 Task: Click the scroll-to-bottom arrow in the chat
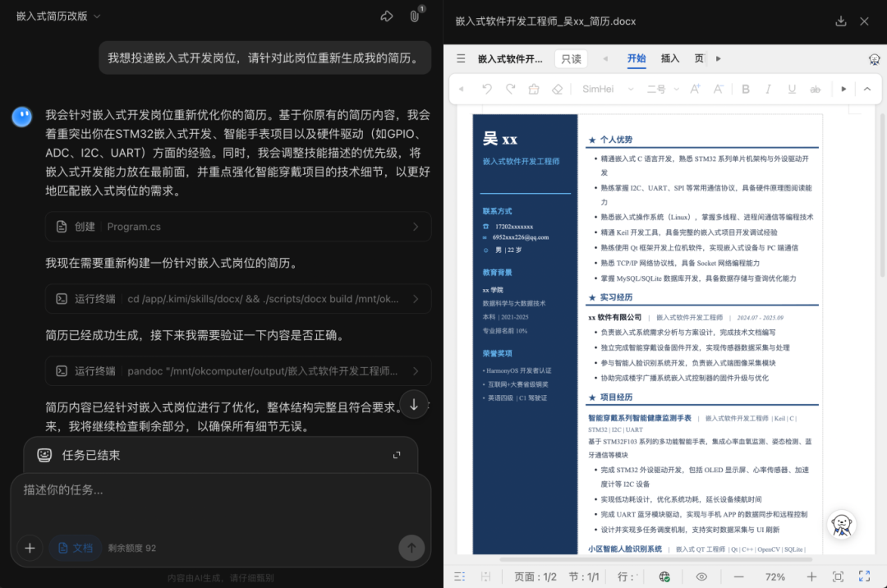coord(414,405)
